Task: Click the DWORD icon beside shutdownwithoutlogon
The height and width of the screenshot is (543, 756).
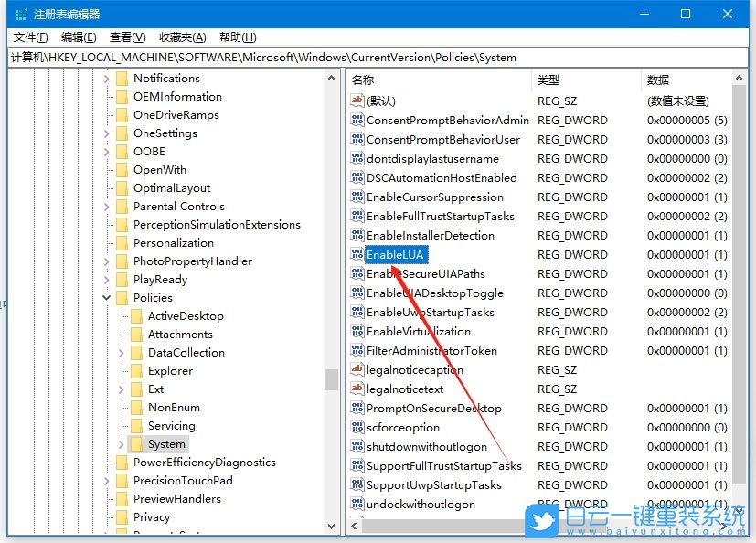Action: tap(358, 446)
